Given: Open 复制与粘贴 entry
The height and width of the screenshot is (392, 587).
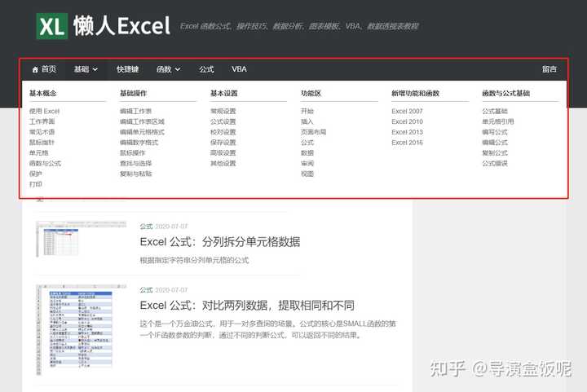Looking at the screenshot, I should 135,174.
